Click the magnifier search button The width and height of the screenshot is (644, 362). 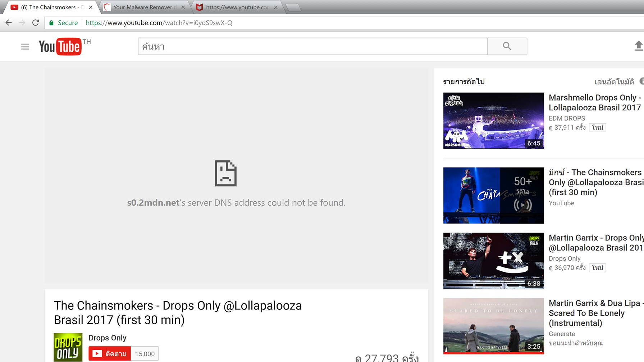click(507, 46)
